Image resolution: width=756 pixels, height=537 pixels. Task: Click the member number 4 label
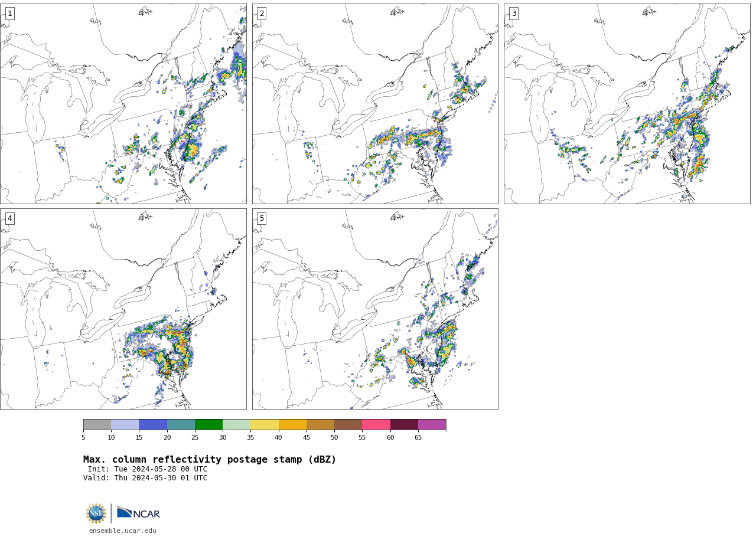[x=9, y=218]
